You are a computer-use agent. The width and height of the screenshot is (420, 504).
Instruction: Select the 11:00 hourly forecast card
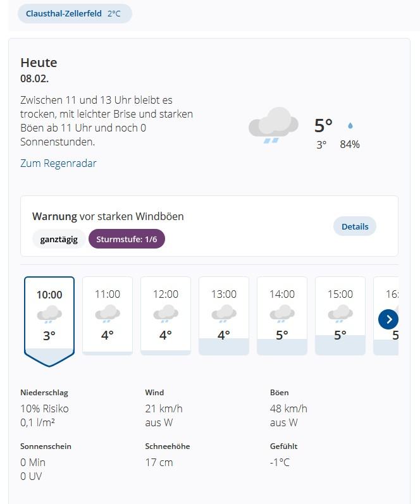click(x=108, y=316)
